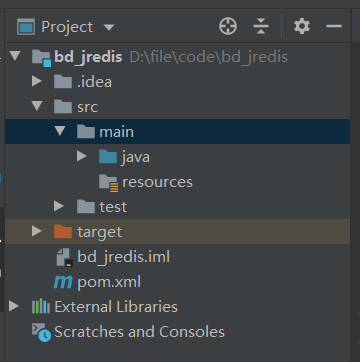Viewport: 360px width, 362px height.
Task: Collapse all using the toolbar icon
Action: [261, 26]
